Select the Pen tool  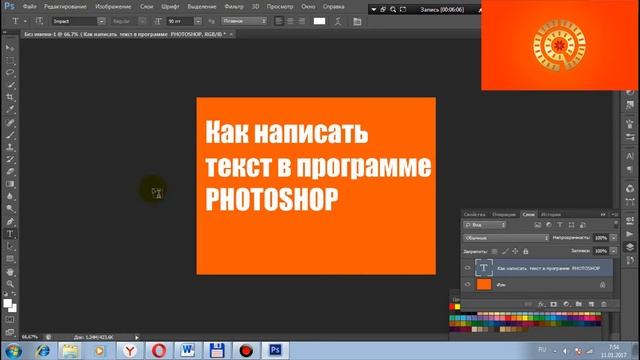point(10,222)
